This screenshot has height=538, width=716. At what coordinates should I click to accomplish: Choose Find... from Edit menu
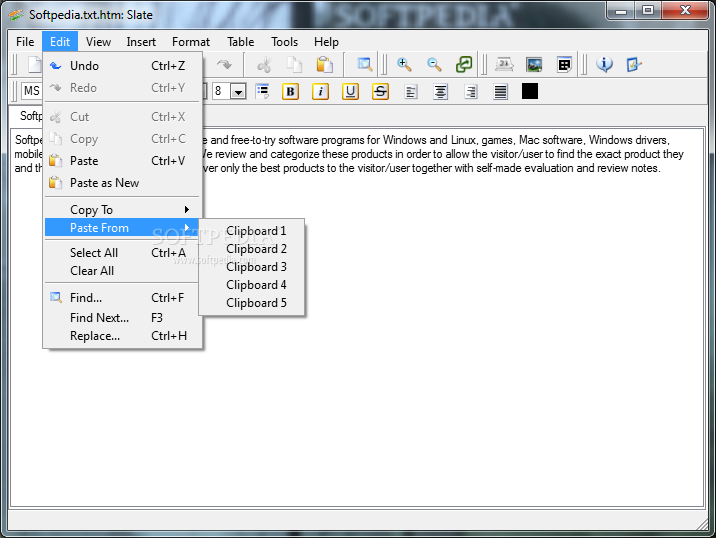(122, 298)
